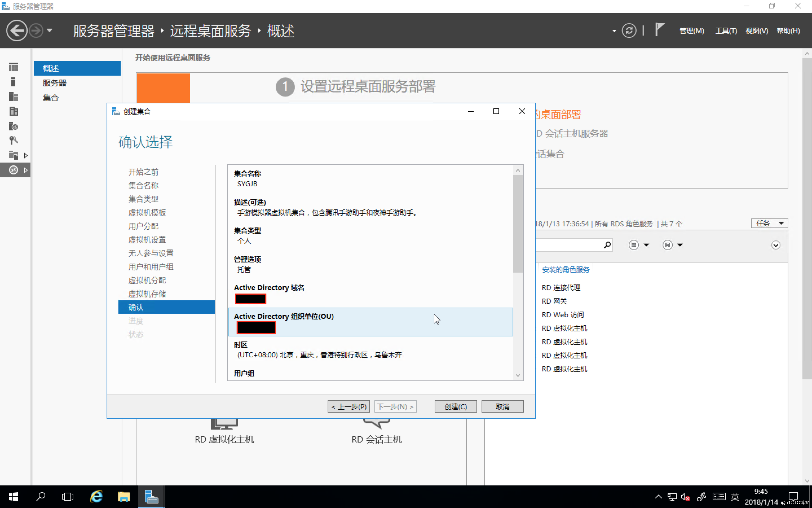
Task: Expand the Remote Desktop Services arrow
Action: 26,170
